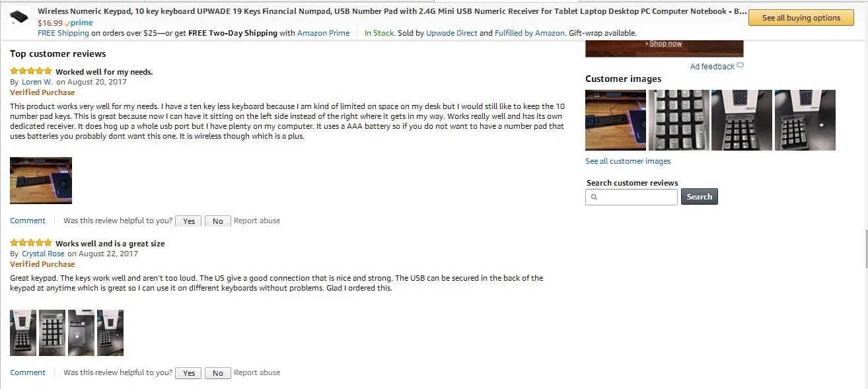Open first customer image of desk keyboard
Screen dimensions: 868x389
[616, 120]
